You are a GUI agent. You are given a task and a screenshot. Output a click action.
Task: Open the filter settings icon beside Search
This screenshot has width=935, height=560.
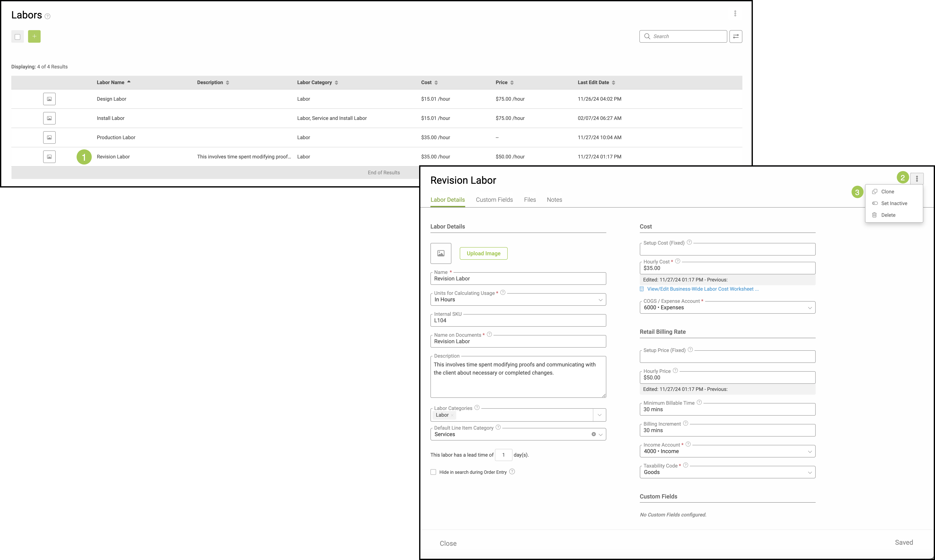pyautogui.click(x=736, y=36)
